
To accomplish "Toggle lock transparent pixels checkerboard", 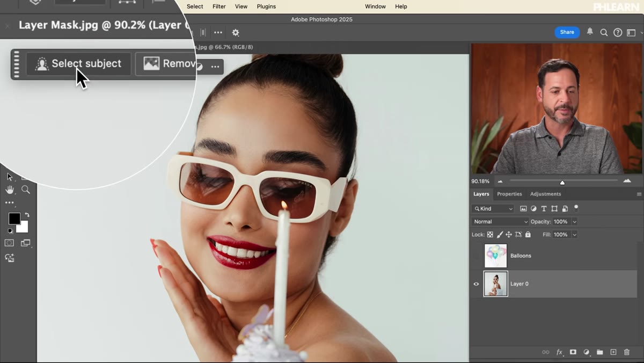I will point(490,235).
